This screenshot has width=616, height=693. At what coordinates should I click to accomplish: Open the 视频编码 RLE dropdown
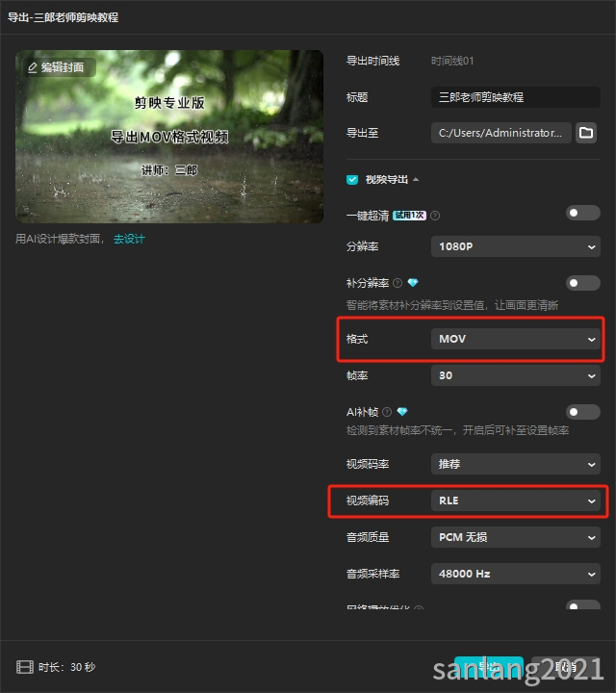pyautogui.click(x=515, y=500)
